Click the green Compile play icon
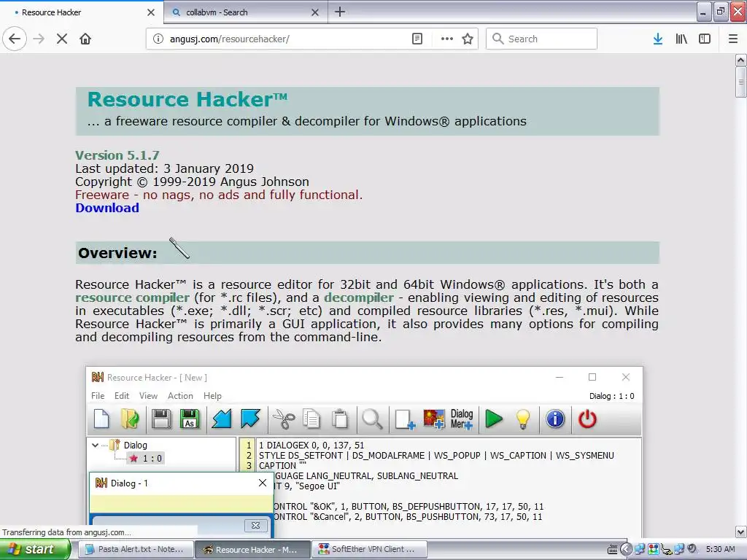Screen dimensions: 747x560 click(494, 419)
